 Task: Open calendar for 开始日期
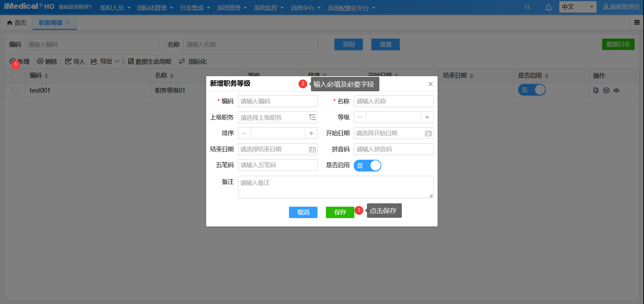(x=428, y=133)
